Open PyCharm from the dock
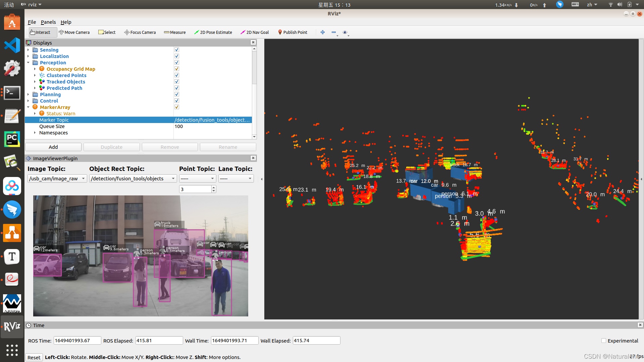Viewport: 644px width, 362px height. [x=12, y=139]
